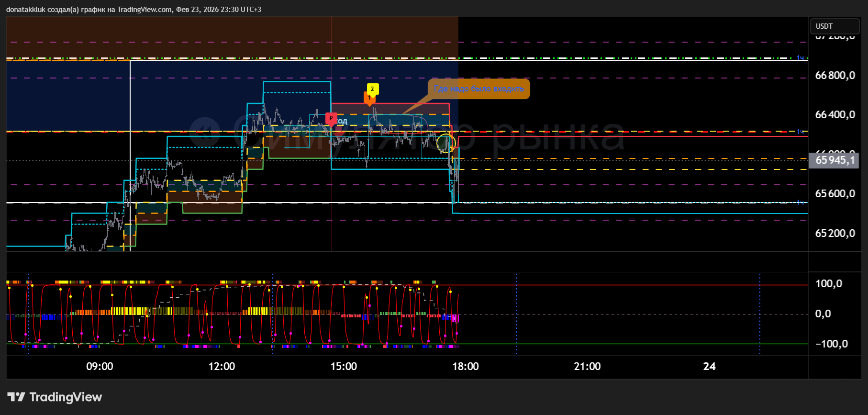The width and height of the screenshot is (868, 415).
Task: Click the top 1ч timeframe line label
Action: click(800, 58)
